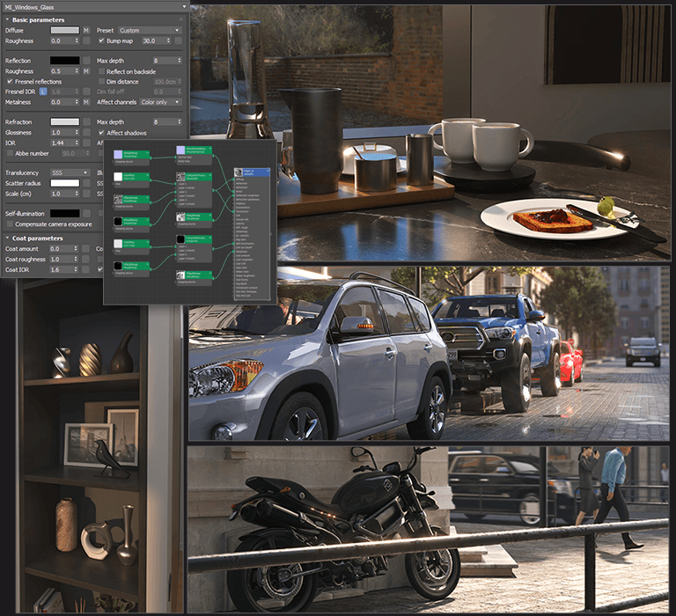Screen dimensions: 676x616
Task: Uncheck Fresnel reflections
Action: click(10, 82)
